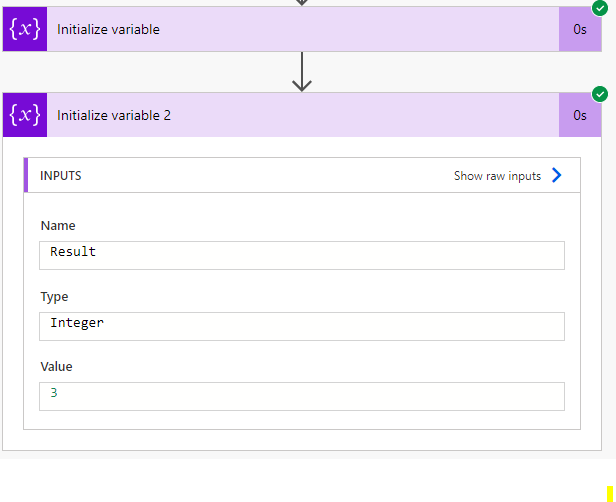Click the 0s duration on Initialize variable
This screenshot has width=616, height=502.
(x=580, y=29)
